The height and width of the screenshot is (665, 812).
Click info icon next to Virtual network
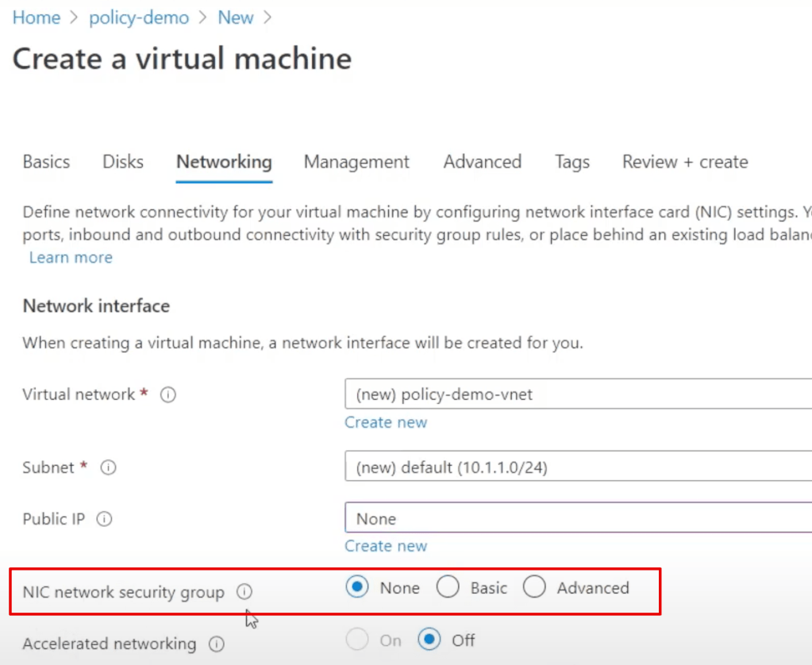[168, 394]
